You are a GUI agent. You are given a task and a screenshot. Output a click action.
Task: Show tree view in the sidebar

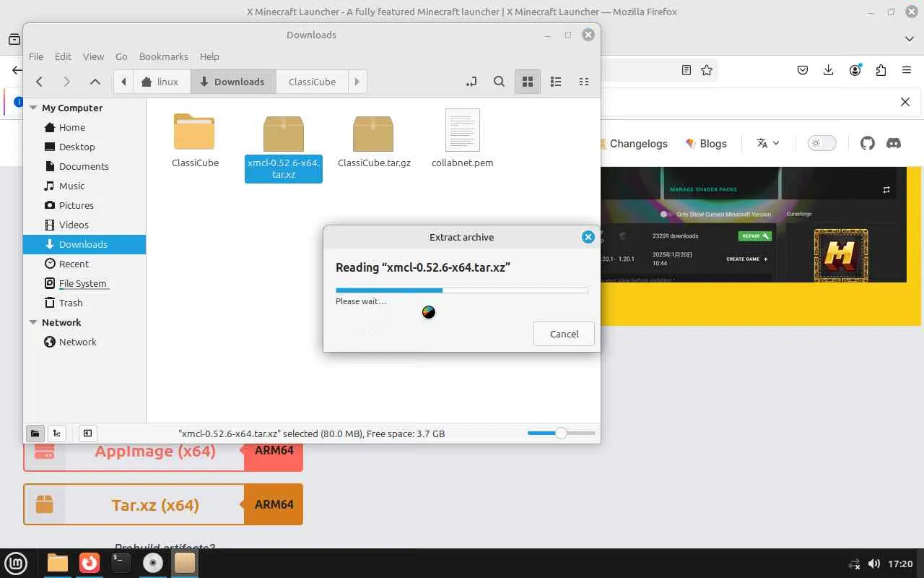pyautogui.click(x=56, y=433)
